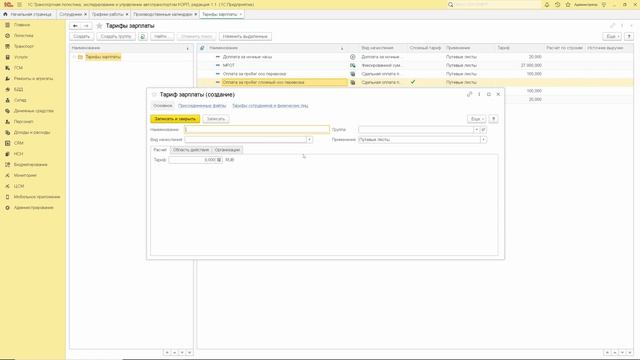Click the Записать button
The image size is (640, 360).
(216, 119)
